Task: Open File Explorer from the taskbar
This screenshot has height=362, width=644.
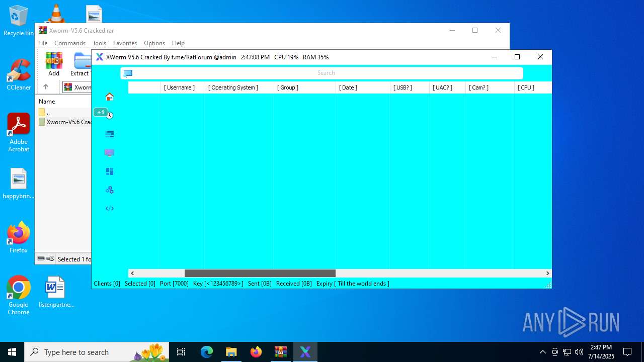Action: (231, 352)
